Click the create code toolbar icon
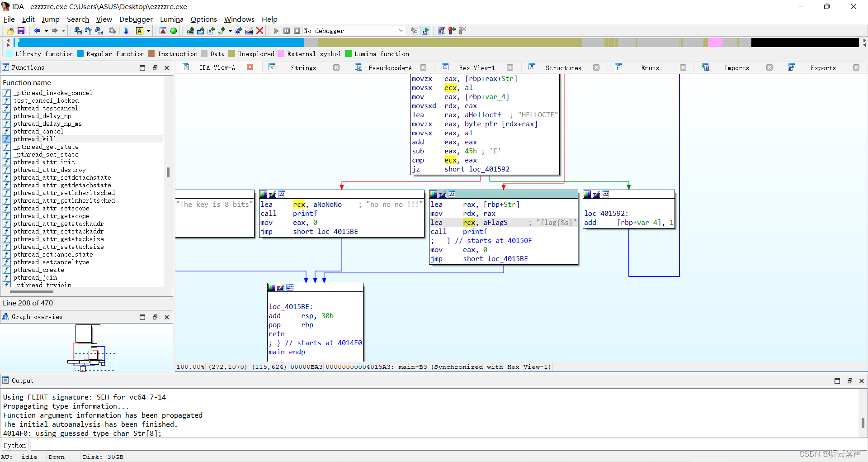Image resolution: width=868 pixels, height=462 pixels. tap(190, 31)
